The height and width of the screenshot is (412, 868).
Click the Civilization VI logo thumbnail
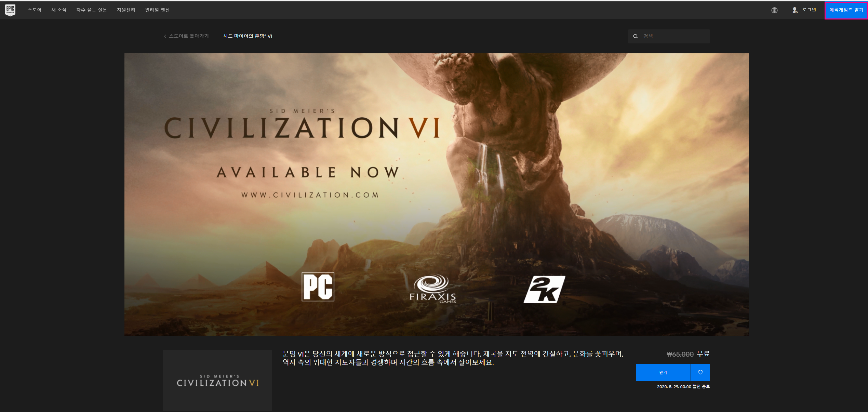coord(217,381)
